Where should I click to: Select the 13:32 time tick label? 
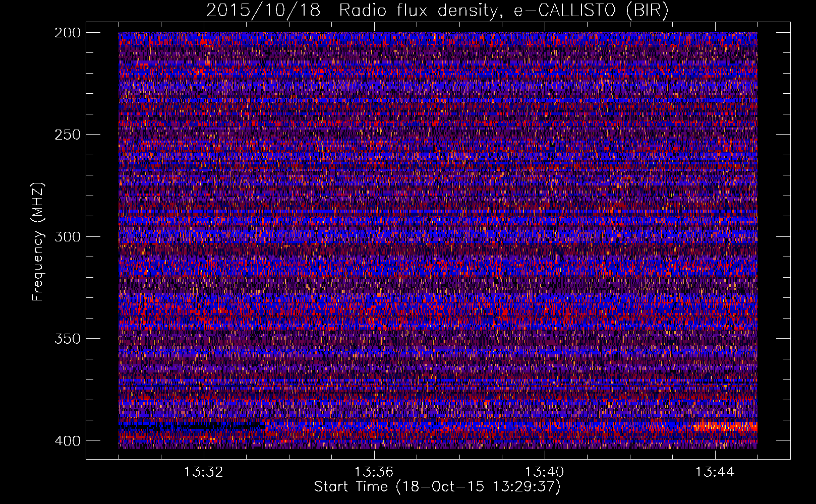click(204, 472)
